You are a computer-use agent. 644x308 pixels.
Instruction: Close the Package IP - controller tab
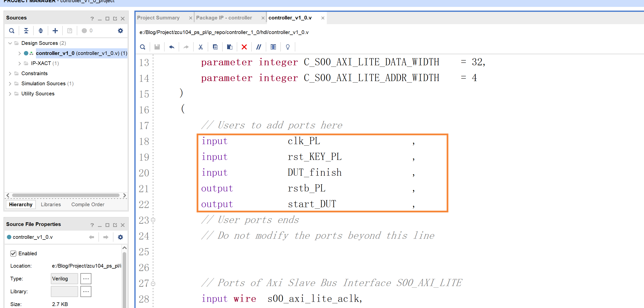(x=263, y=18)
